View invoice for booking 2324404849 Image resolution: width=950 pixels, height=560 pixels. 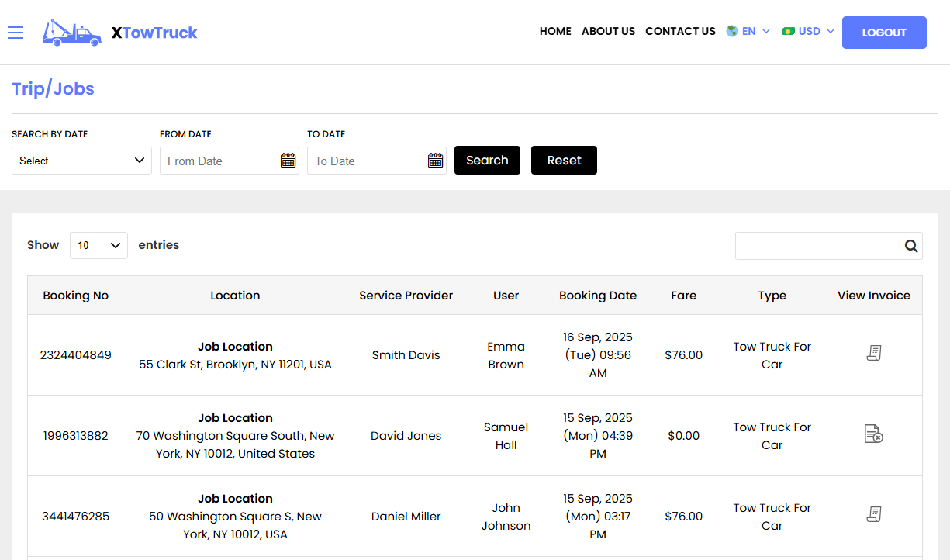(874, 353)
